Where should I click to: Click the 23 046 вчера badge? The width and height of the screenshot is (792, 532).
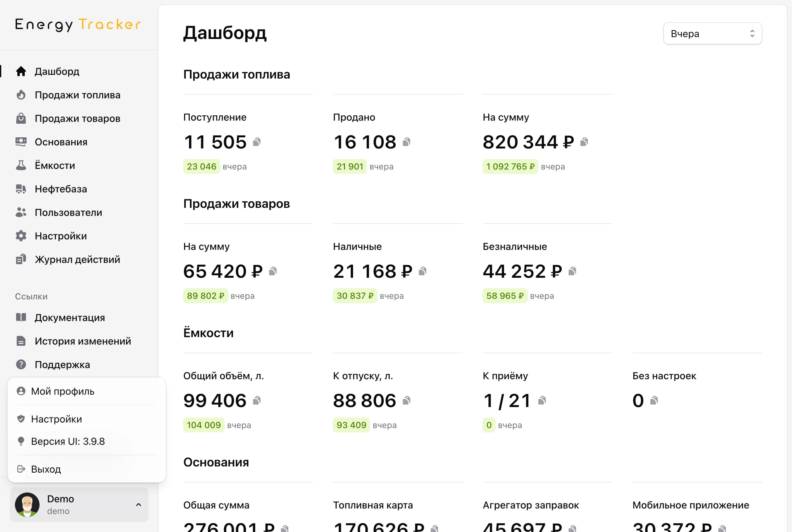(202, 167)
